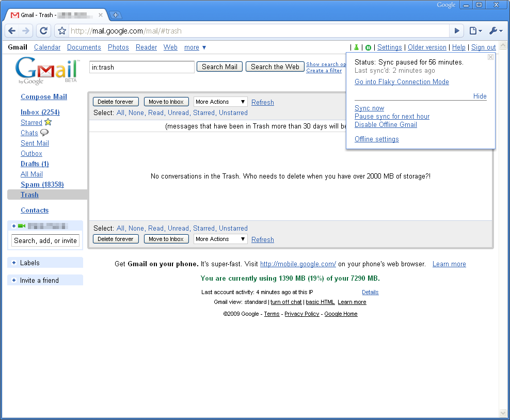Click the browser Forward arrow

[26, 31]
